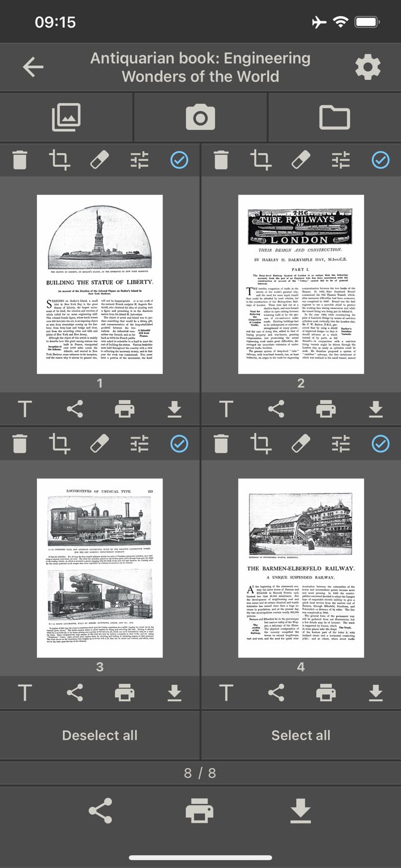Print page 1
This screenshot has height=868, width=401.
click(124, 409)
